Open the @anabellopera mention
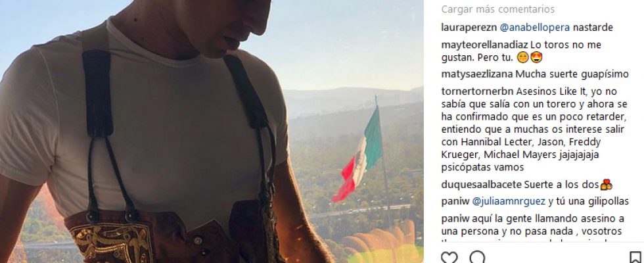Viewport: 644px width, 263px height. pyautogui.click(x=534, y=28)
